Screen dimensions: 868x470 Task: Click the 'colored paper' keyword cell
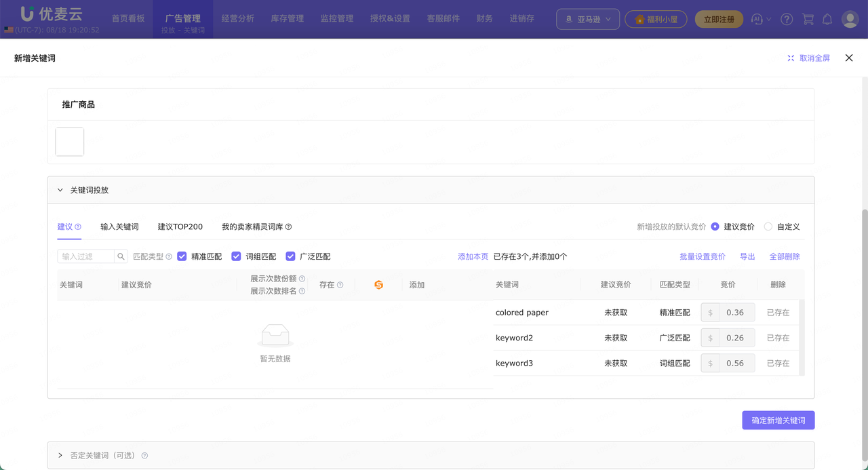pos(522,313)
